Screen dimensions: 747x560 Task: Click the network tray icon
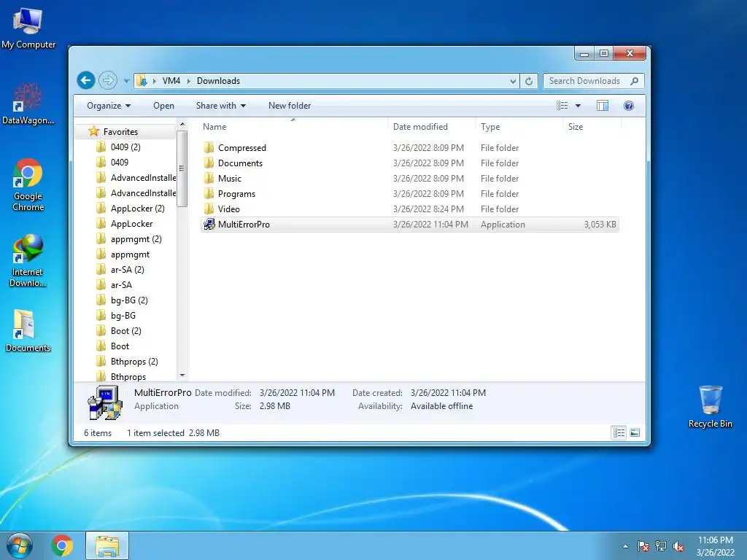pyautogui.click(x=661, y=546)
